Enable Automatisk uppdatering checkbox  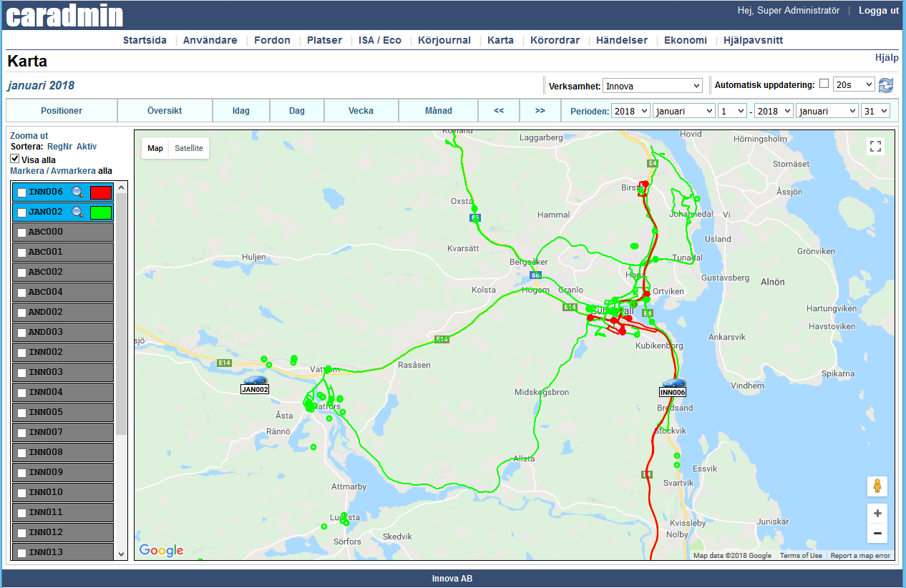tap(824, 84)
